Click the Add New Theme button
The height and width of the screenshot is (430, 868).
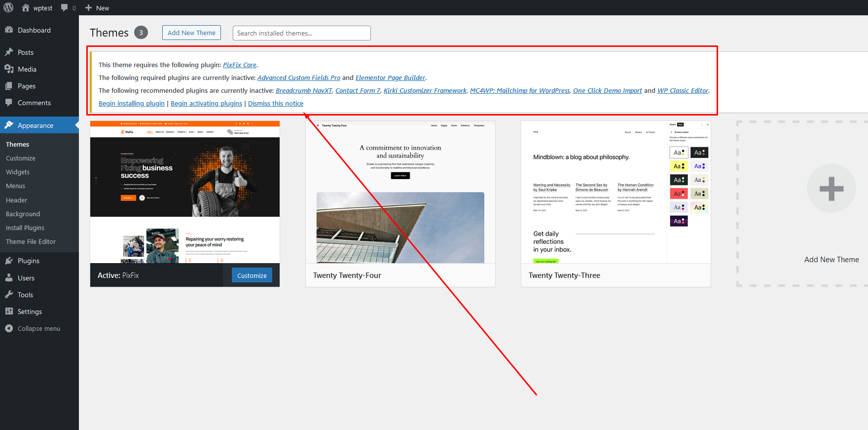click(x=191, y=33)
